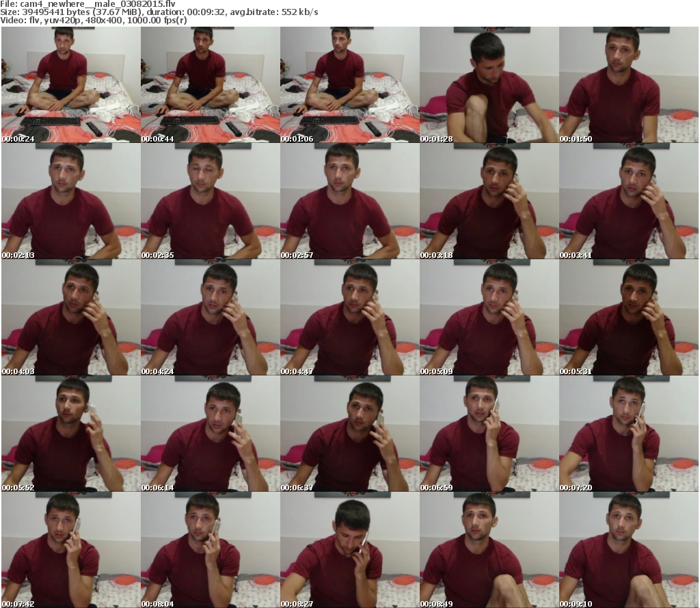Select the thumbnail stamped 00:04:47
700x608 pixels.
click(349, 317)
